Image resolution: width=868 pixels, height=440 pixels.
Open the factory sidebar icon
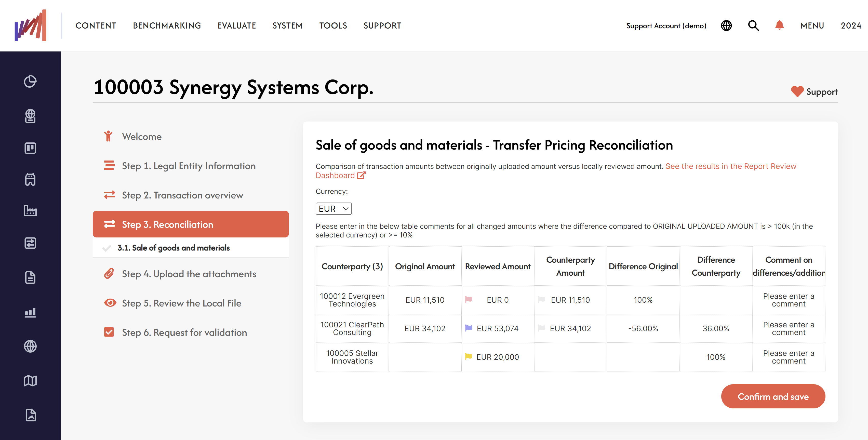[x=30, y=210]
